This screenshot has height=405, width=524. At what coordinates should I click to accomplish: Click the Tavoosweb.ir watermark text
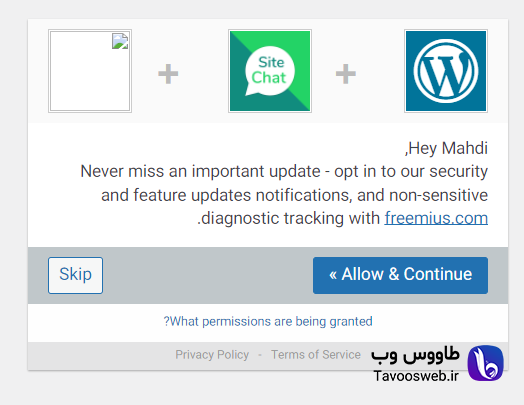(x=416, y=376)
